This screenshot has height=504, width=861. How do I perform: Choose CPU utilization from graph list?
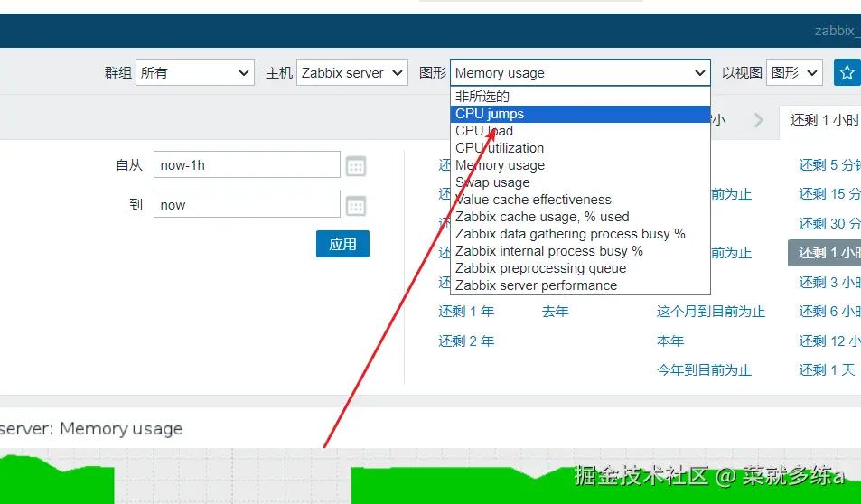coord(580,148)
